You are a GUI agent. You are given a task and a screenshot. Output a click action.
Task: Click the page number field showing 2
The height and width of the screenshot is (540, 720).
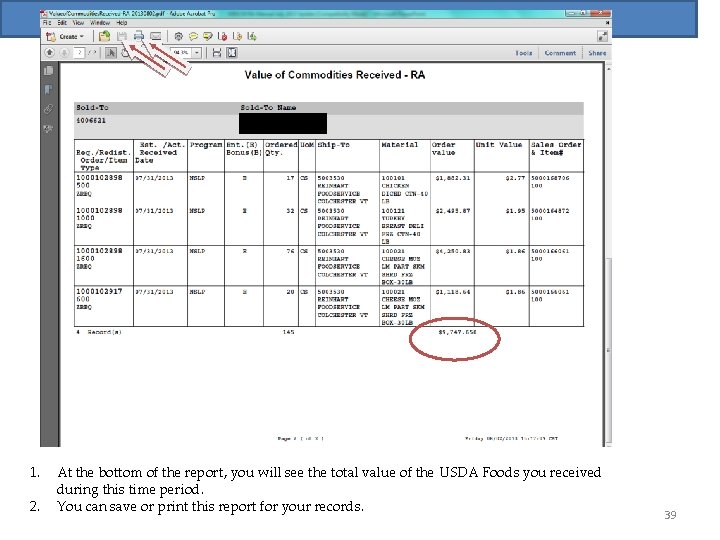click(79, 53)
